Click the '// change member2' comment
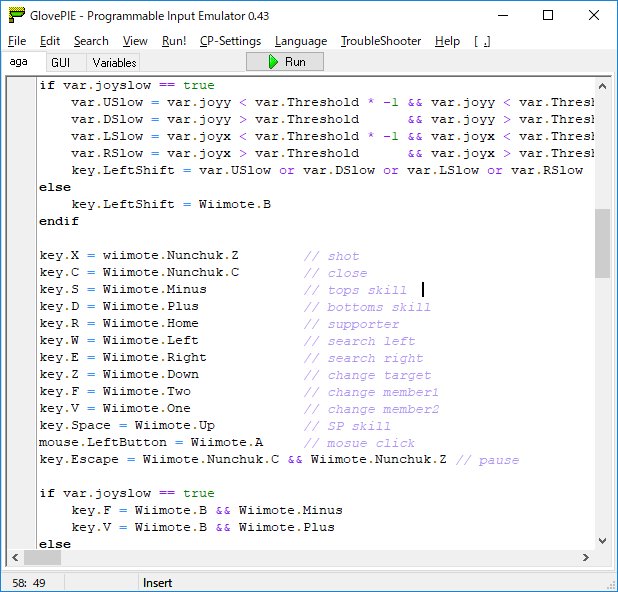This screenshot has height=592, width=618. pos(371,409)
